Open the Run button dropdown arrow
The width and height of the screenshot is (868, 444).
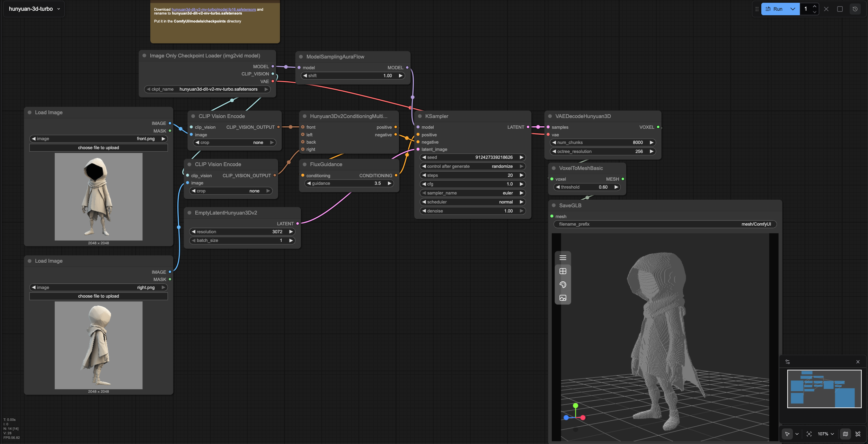[x=792, y=9]
